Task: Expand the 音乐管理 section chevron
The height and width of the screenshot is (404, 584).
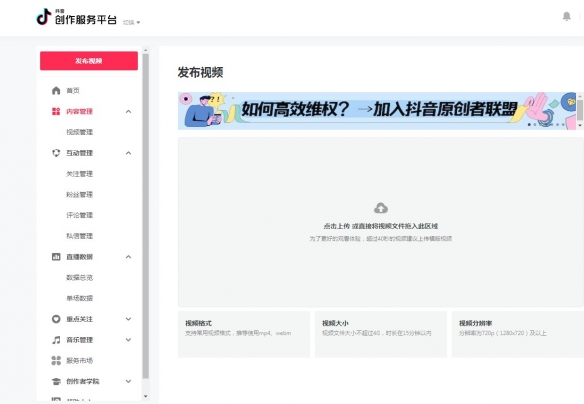Action: pos(128,340)
